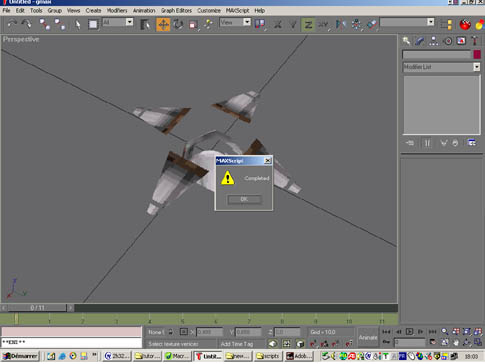Click the object name field in command panel
Screen dimensions: 485x364
coord(436,54)
